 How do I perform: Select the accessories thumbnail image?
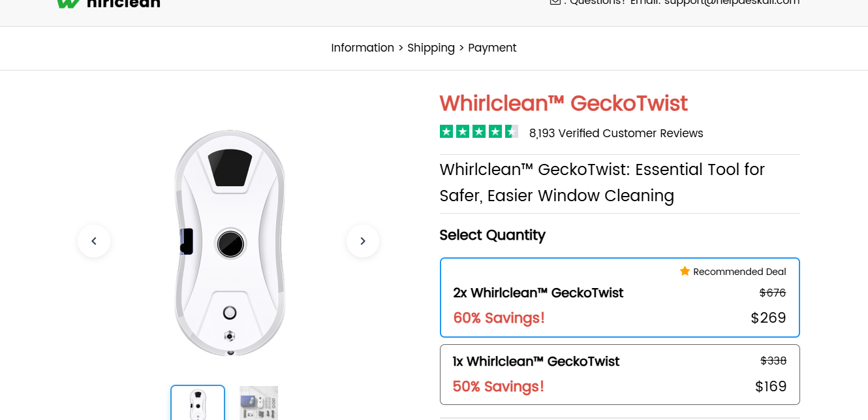258,402
